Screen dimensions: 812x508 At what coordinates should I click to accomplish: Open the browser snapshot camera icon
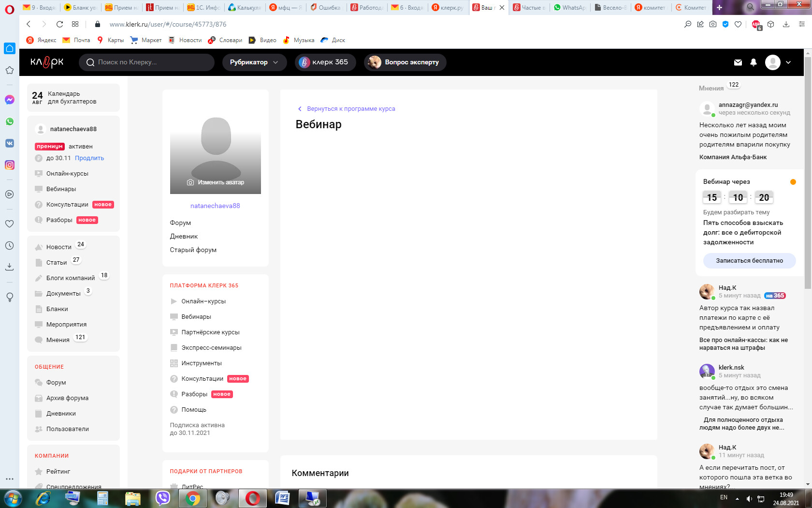[x=713, y=24]
